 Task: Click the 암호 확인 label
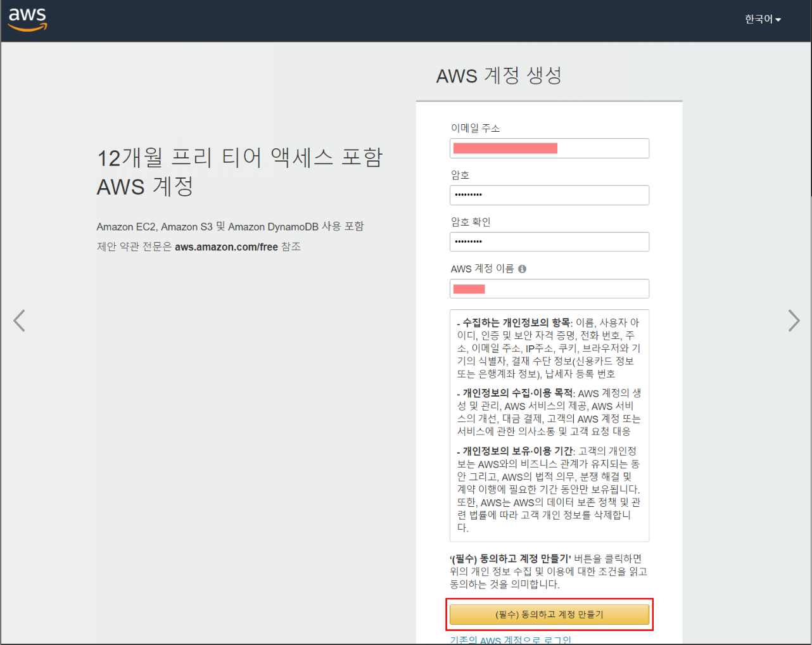tap(471, 222)
